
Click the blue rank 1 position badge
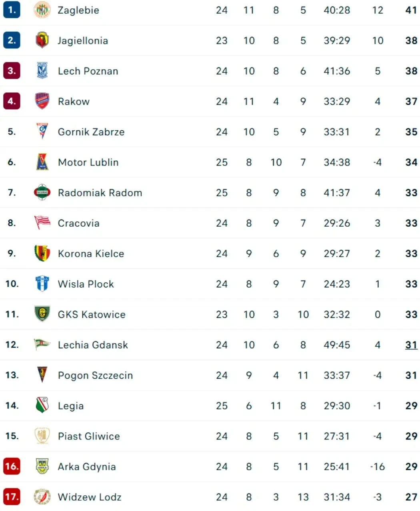[x=12, y=10]
